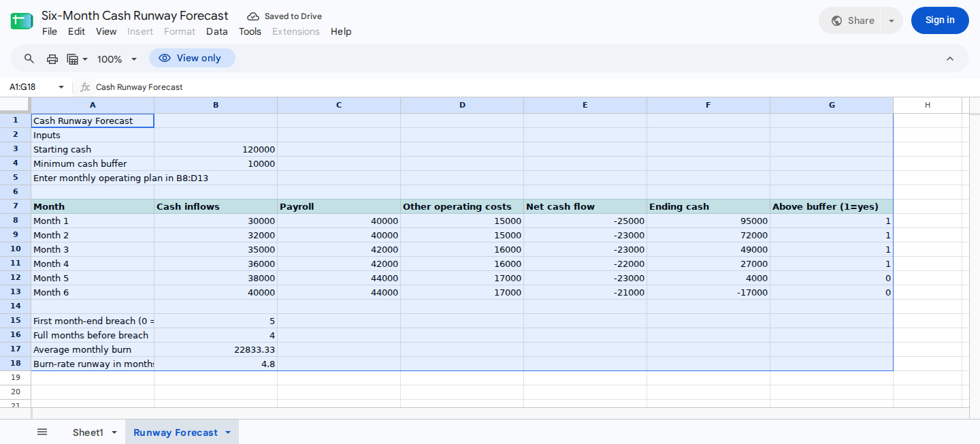The image size is (980, 444).
Task: Click 'Full months before breach' label
Action: 93,335
